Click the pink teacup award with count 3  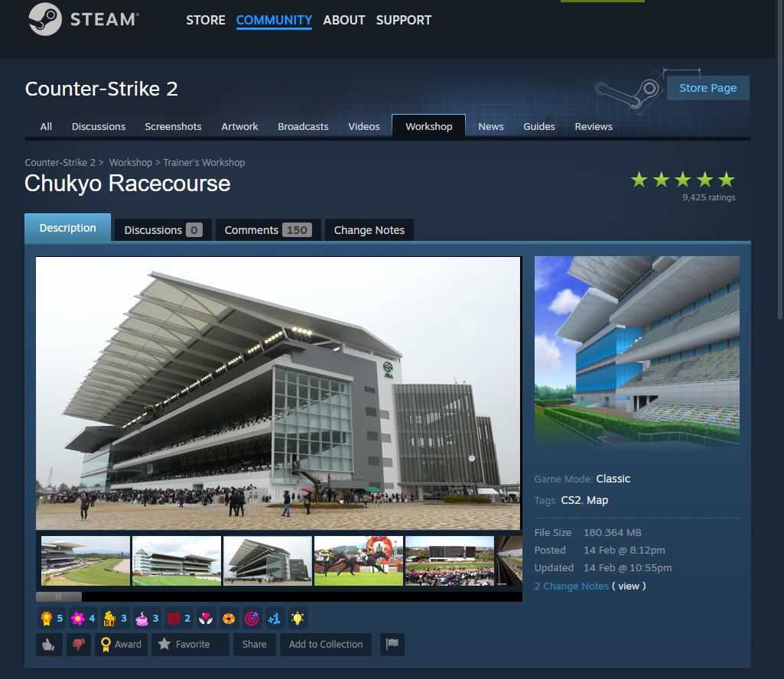click(147, 619)
